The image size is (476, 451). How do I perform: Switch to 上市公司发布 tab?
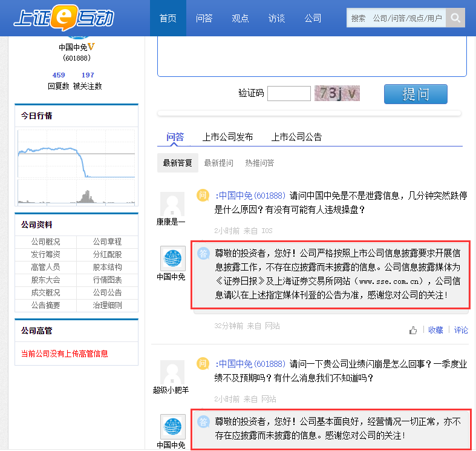click(227, 137)
